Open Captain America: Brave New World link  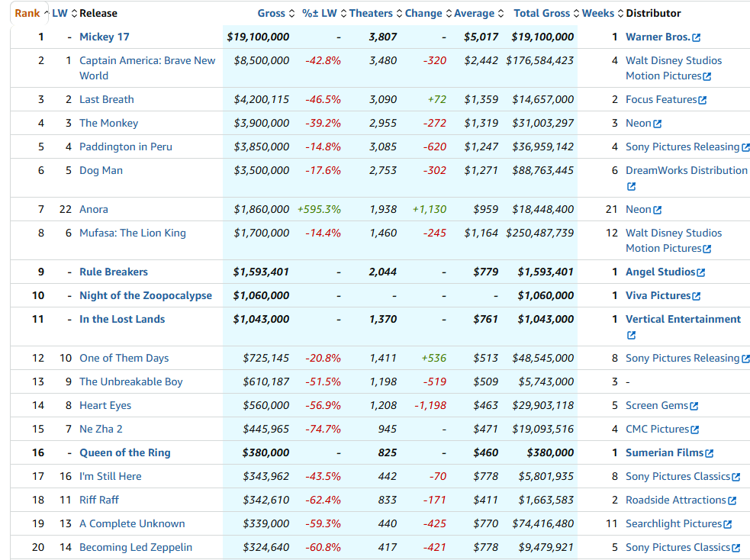147,60
